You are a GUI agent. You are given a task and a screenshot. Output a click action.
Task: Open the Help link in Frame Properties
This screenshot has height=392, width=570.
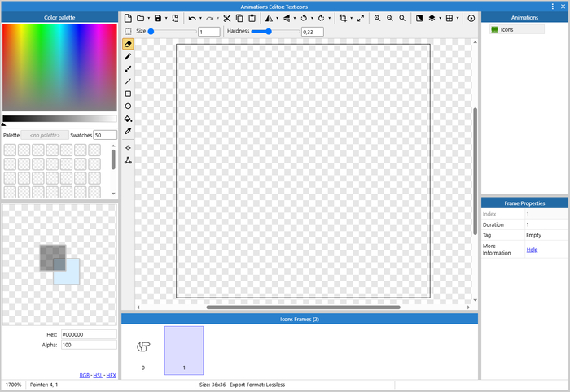point(532,250)
